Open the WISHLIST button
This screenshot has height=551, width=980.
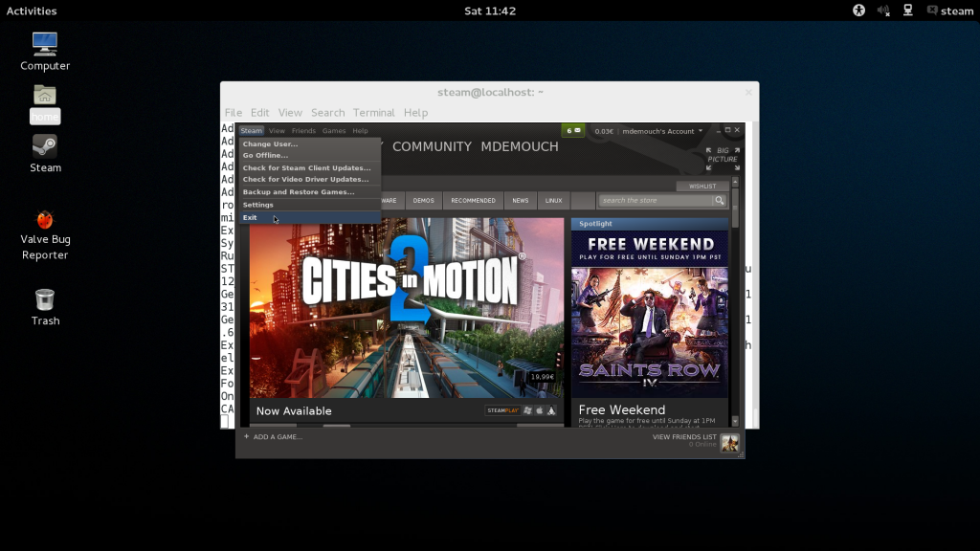(x=702, y=187)
